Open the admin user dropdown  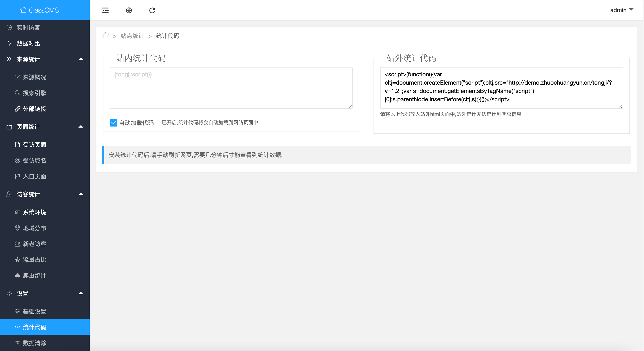pyautogui.click(x=621, y=10)
